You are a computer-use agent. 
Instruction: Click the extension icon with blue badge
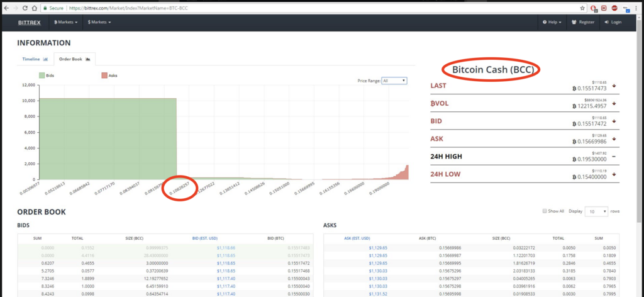(626, 8)
